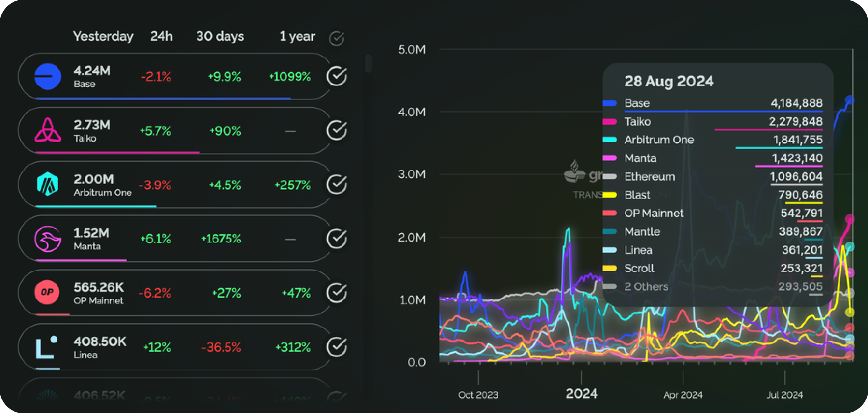
Task: Click the Jul 2024 x-axis label
Action: (x=785, y=395)
